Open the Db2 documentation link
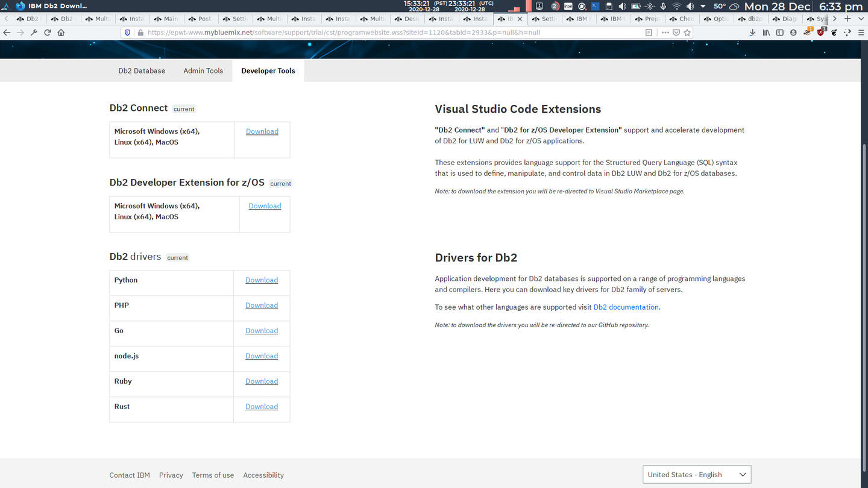This screenshot has width=868, height=488. 626,307
